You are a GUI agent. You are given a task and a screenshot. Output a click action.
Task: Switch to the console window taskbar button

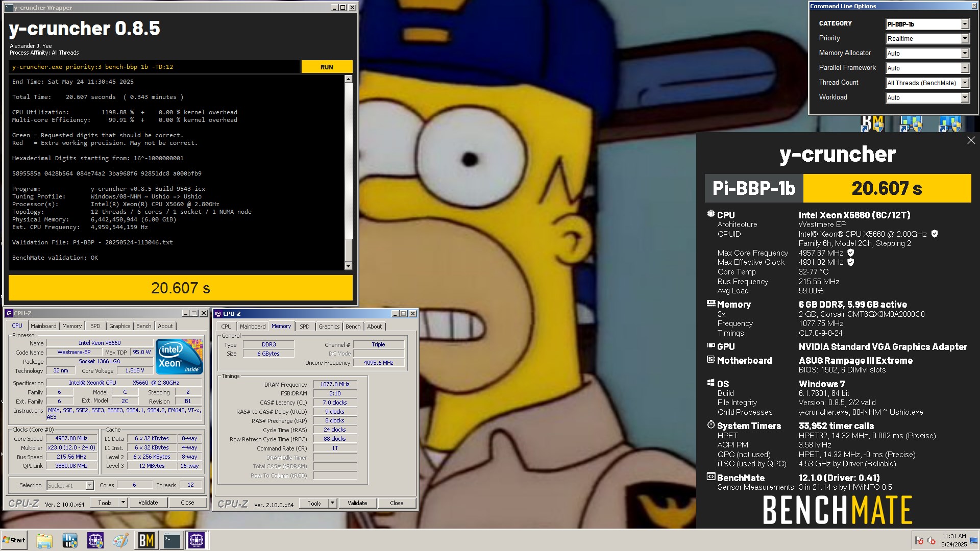click(171, 540)
